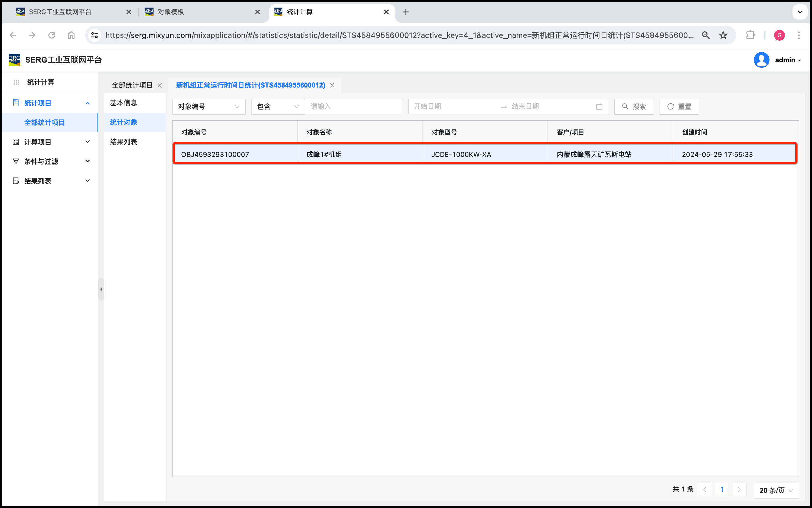
Task: Click the calendar icon in date range
Action: pos(599,107)
